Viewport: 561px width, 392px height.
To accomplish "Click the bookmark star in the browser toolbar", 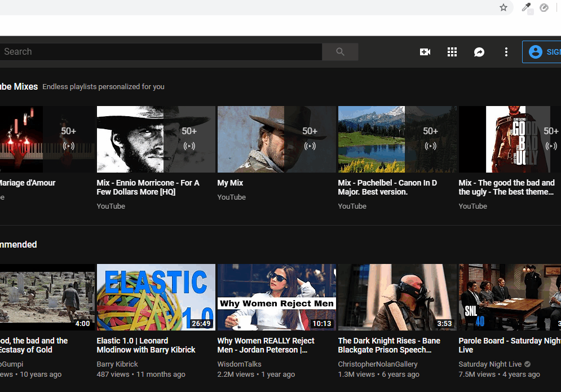I will [503, 8].
